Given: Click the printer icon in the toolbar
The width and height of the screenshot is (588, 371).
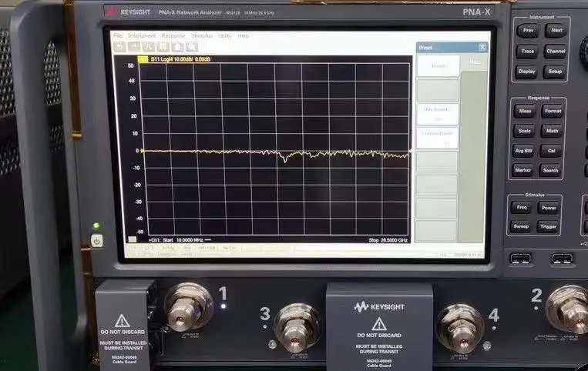Looking at the screenshot, I should (x=177, y=47).
